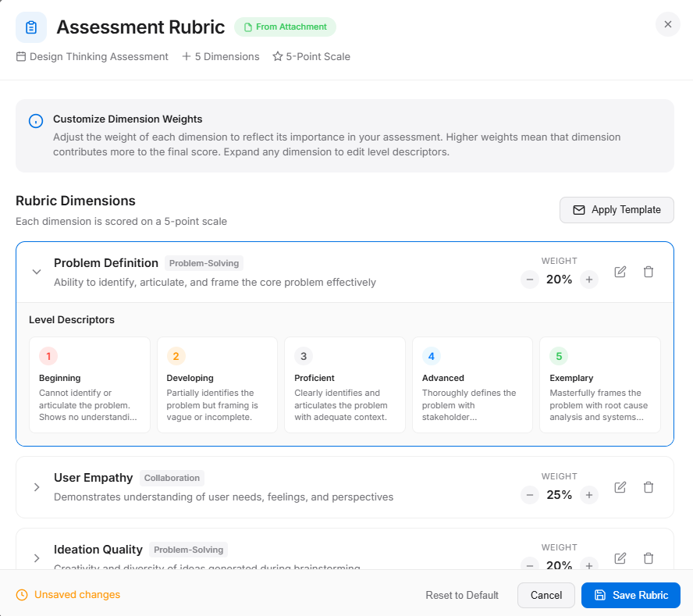693x616 pixels.
Task: Save the rubric
Action: tap(631, 595)
